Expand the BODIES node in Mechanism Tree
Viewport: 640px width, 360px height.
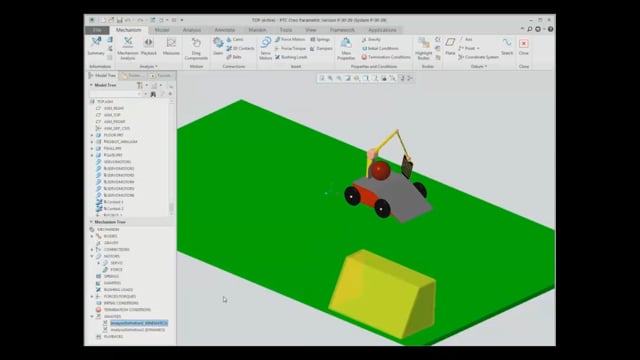click(92, 236)
